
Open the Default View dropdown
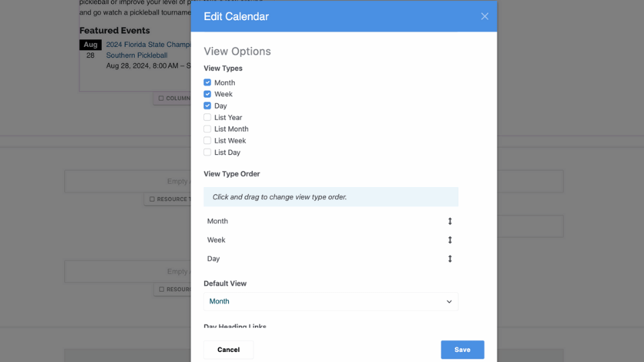coord(331,302)
